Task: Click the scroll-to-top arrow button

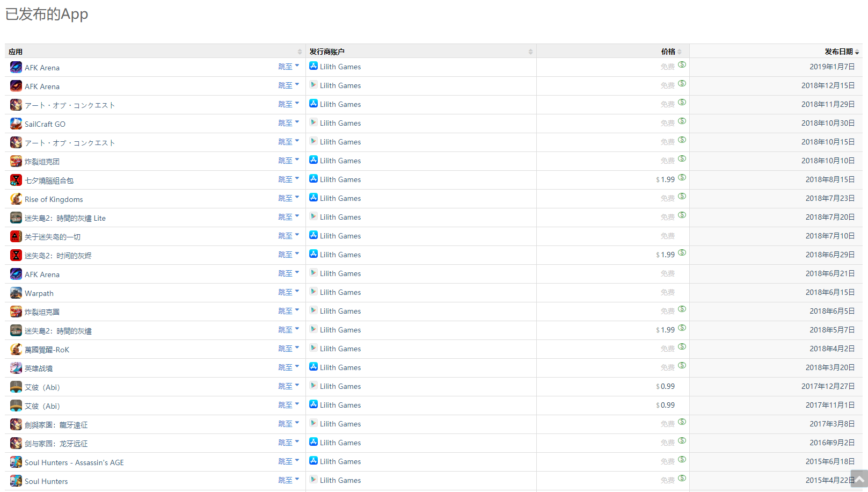Action: pyautogui.click(x=859, y=479)
